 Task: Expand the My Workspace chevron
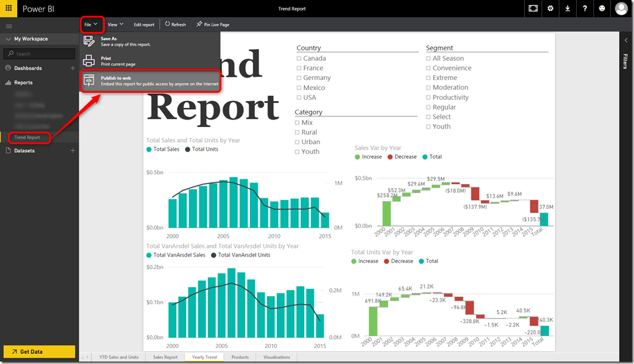click(9, 39)
